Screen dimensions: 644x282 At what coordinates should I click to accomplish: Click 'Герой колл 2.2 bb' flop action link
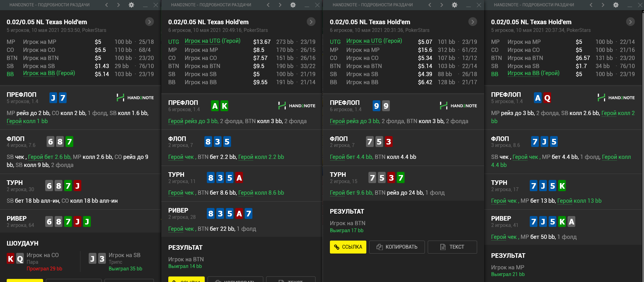pos(261,157)
